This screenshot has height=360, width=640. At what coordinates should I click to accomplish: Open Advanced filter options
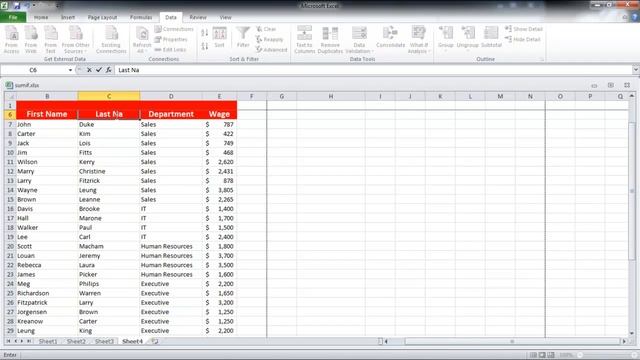coord(271,49)
